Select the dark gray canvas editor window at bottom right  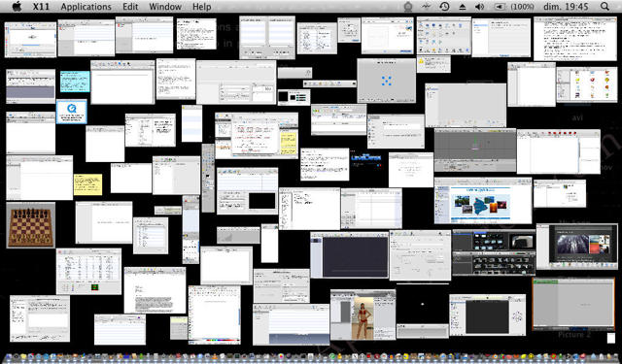point(488,314)
